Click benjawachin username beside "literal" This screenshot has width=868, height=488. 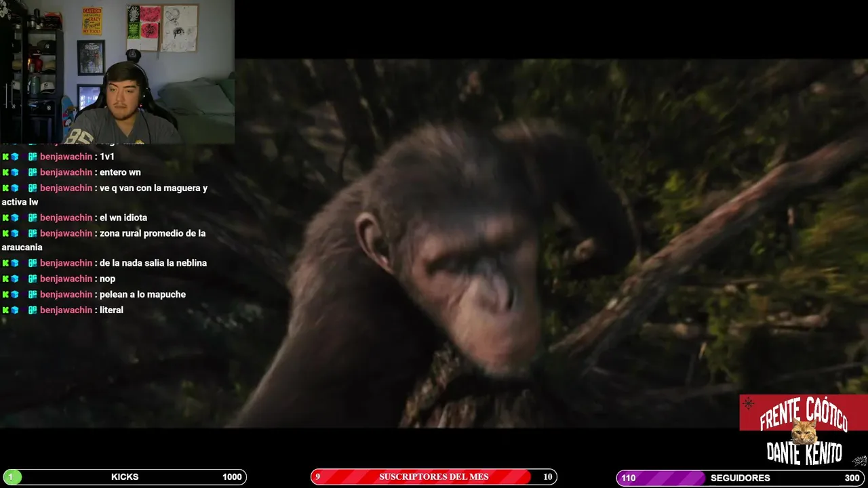66,310
